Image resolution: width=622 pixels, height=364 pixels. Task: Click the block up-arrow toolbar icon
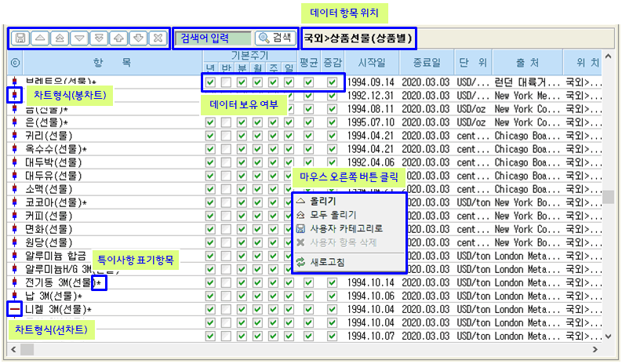point(118,38)
